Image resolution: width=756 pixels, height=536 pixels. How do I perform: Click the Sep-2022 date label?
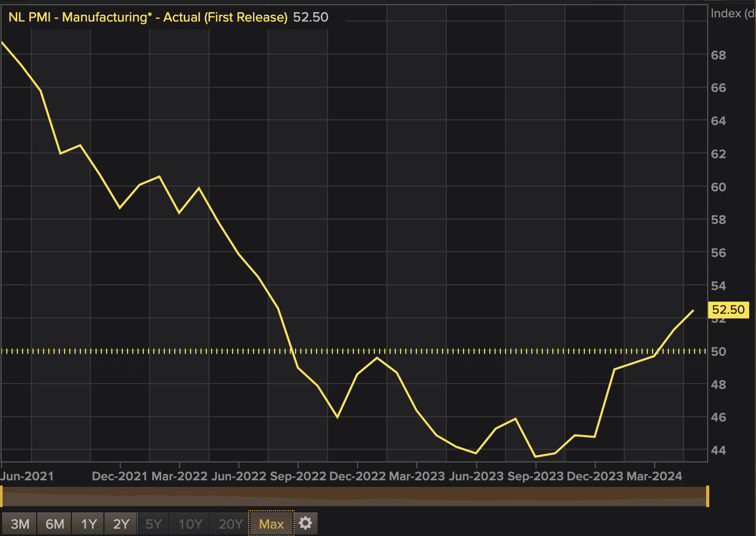[x=298, y=476]
